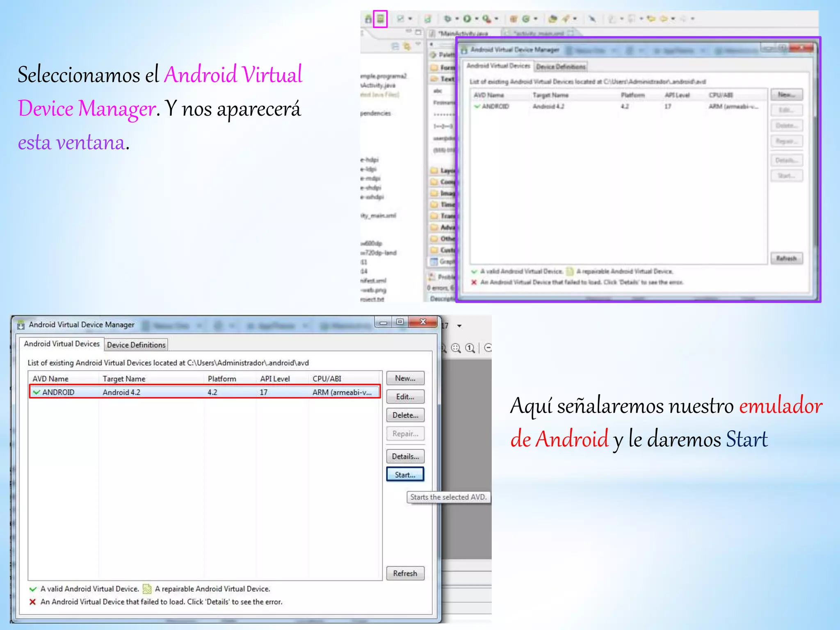The width and height of the screenshot is (840, 630).
Task: Click the Details... button
Action: (x=405, y=456)
